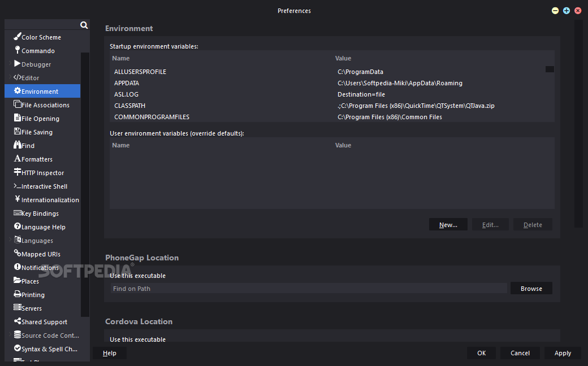Viewport: 588px width, 366px height.
Task: Click the Find binoculars icon
Action: coord(18,145)
